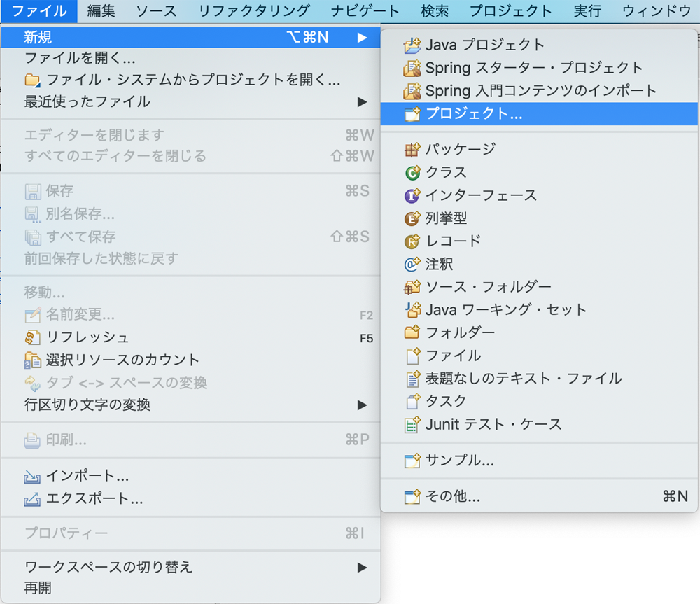The image size is (700, 604).
Task: Open the プロジェクト menu in menu bar
Action: click(511, 11)
